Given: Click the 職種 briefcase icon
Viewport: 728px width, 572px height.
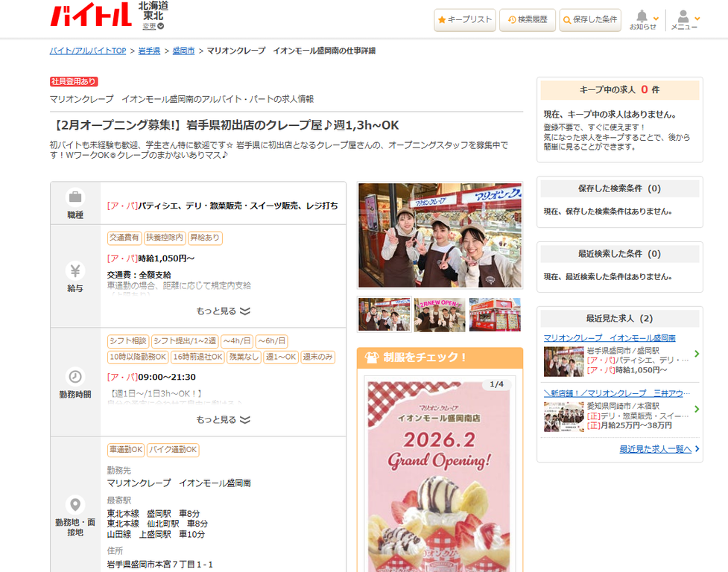Looking at the screenshot, I should pos(75,197).
